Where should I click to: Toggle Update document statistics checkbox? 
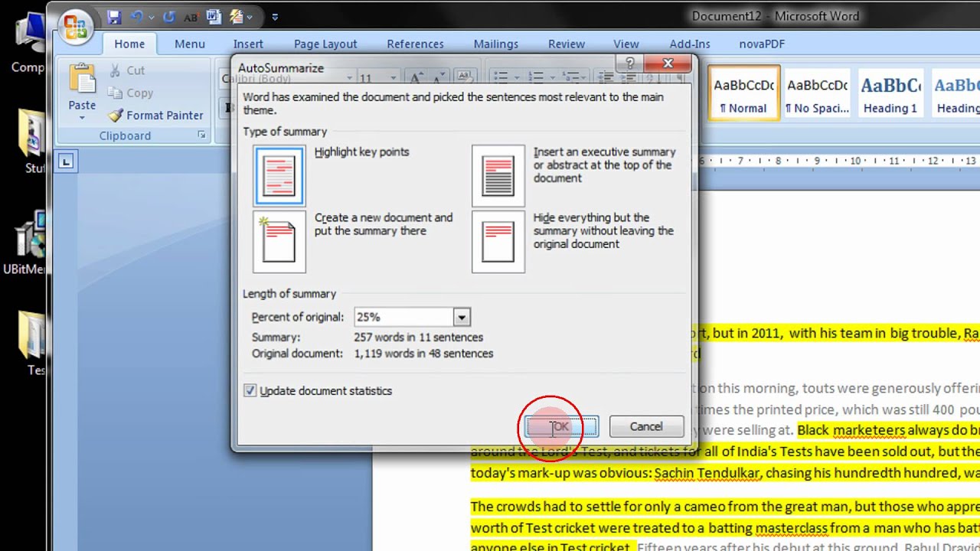pos(250,390)
